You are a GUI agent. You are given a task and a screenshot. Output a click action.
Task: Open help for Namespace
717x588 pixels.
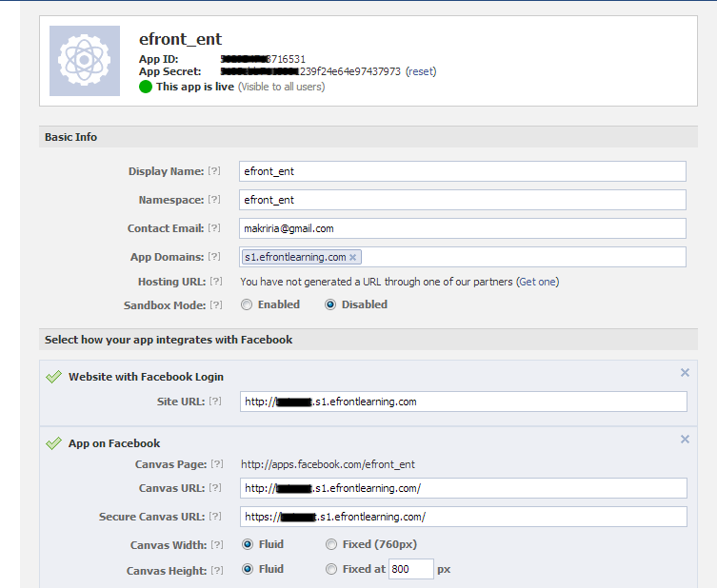[214, 200]
